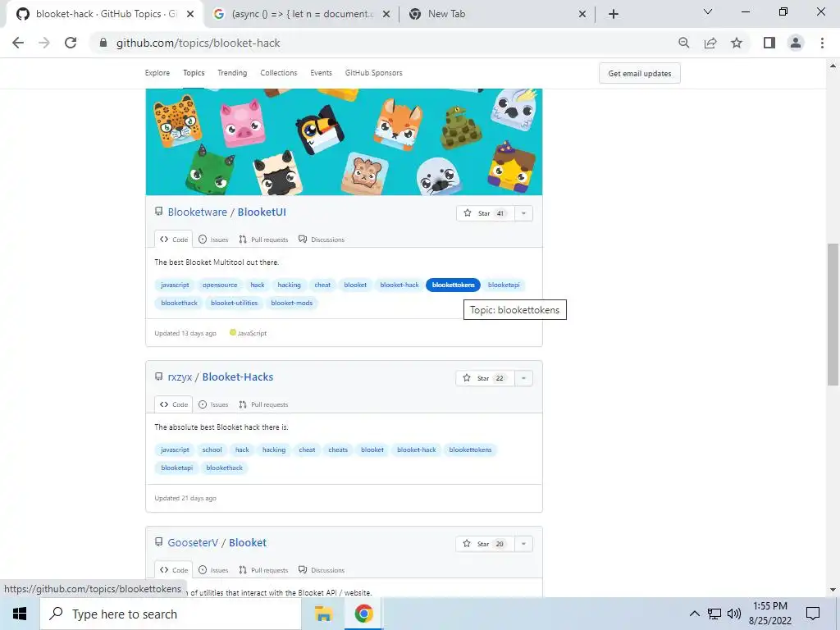
Task: Open the volume control in system tray
Action: click(734, 614)
